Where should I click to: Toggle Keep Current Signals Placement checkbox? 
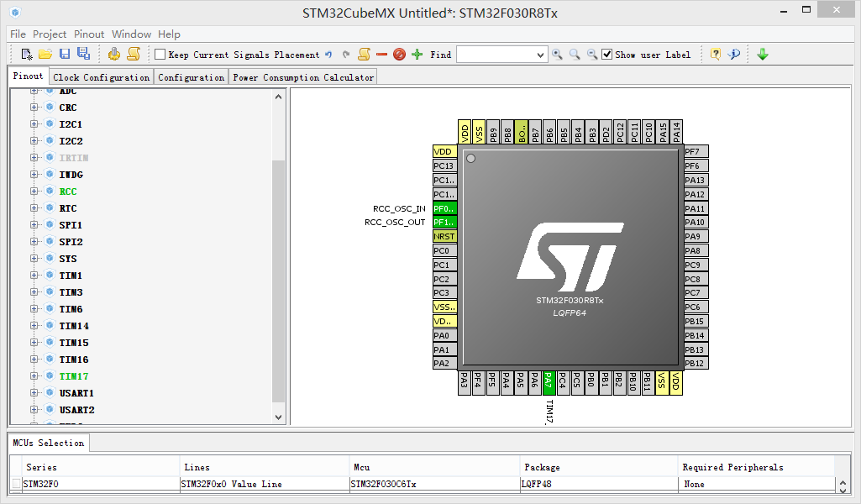160,55
